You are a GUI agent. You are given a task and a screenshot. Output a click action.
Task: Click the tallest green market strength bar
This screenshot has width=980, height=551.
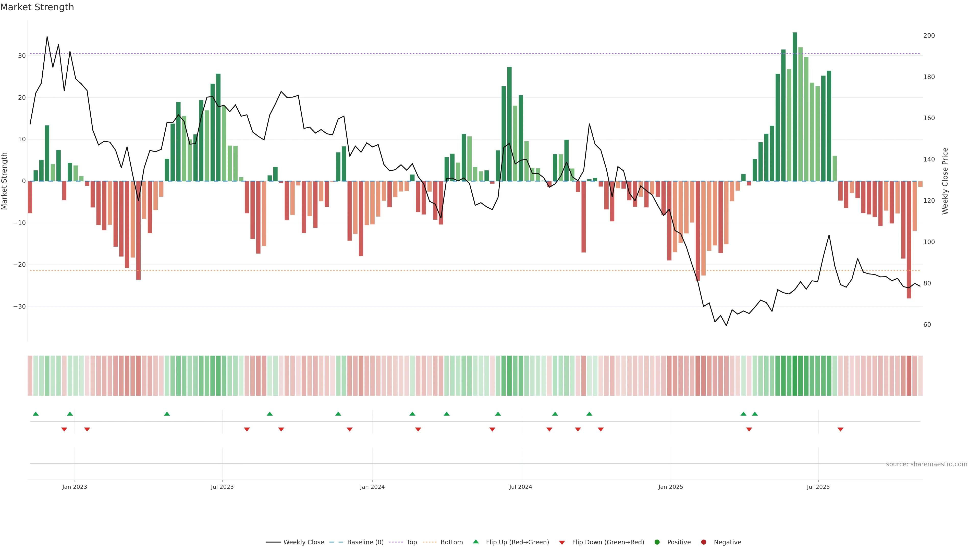(x=795, y=106)
